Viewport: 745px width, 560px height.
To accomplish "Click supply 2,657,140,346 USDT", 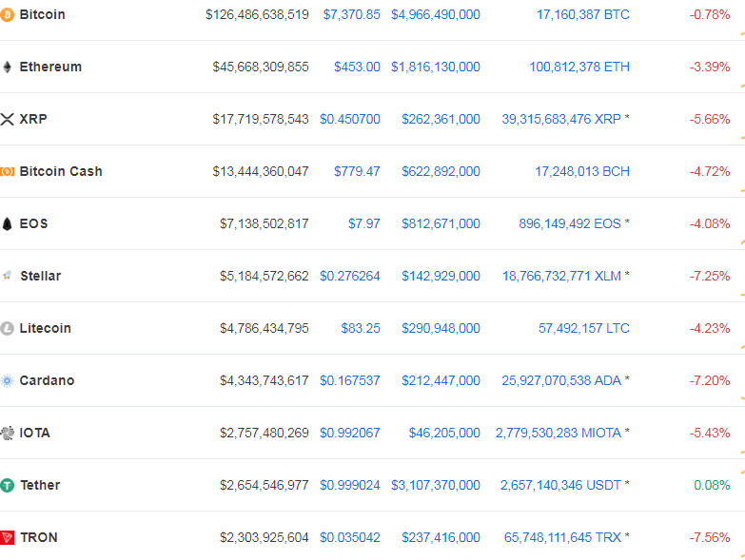I will tap(560, 485).
